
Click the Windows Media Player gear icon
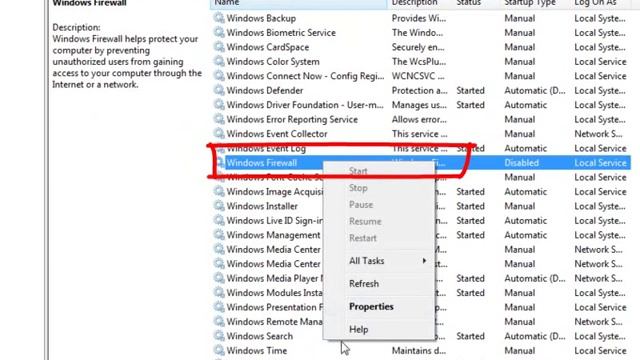click(x=219, y=278)
